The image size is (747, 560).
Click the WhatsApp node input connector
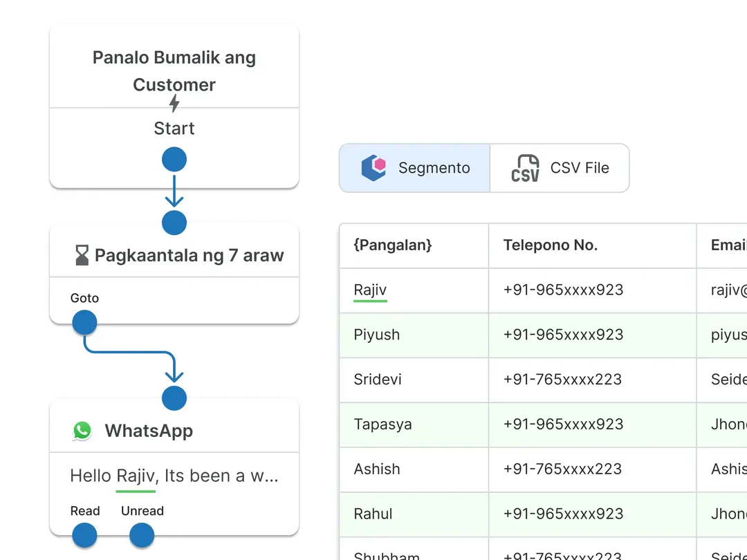click(174, 398)
